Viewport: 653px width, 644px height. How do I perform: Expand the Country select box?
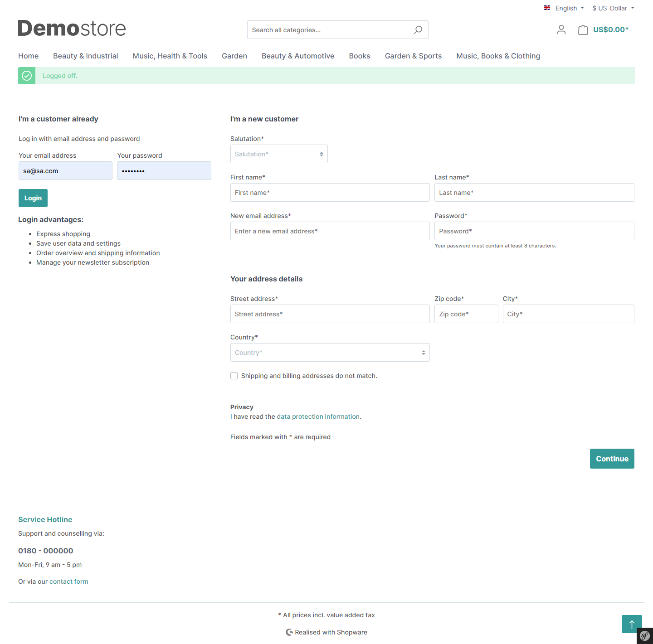point(330,353)
